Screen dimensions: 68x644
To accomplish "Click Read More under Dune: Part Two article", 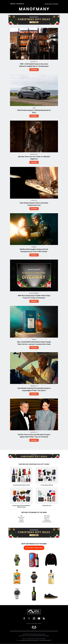I will (x=34, y=162).
